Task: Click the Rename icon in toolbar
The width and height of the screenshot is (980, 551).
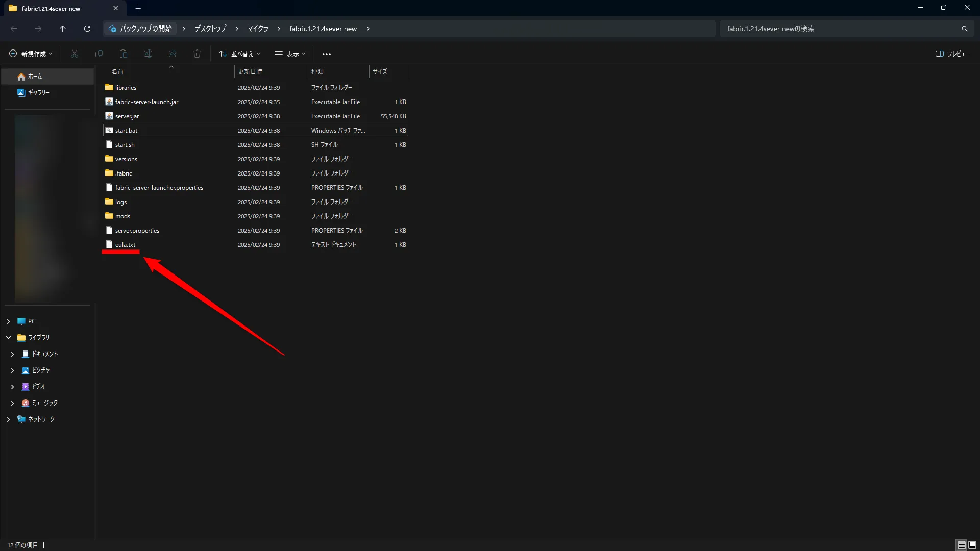Action: (148, 54)
